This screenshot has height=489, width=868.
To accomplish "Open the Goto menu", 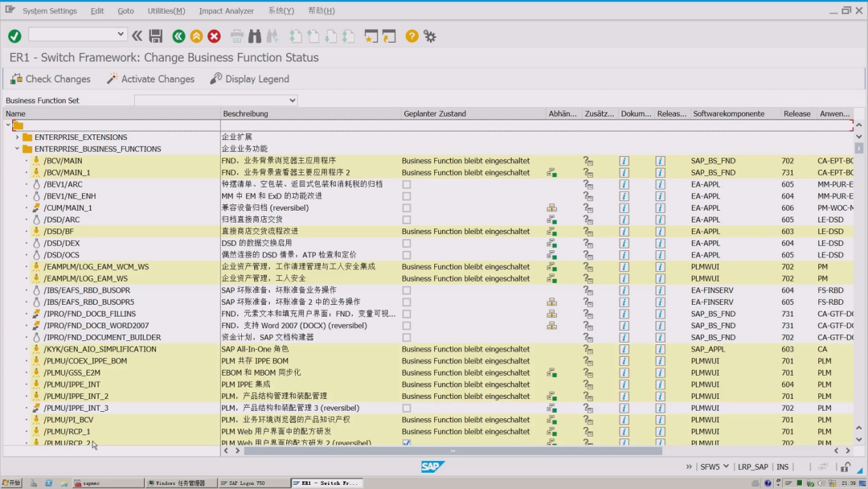I will tap(125, 10).
